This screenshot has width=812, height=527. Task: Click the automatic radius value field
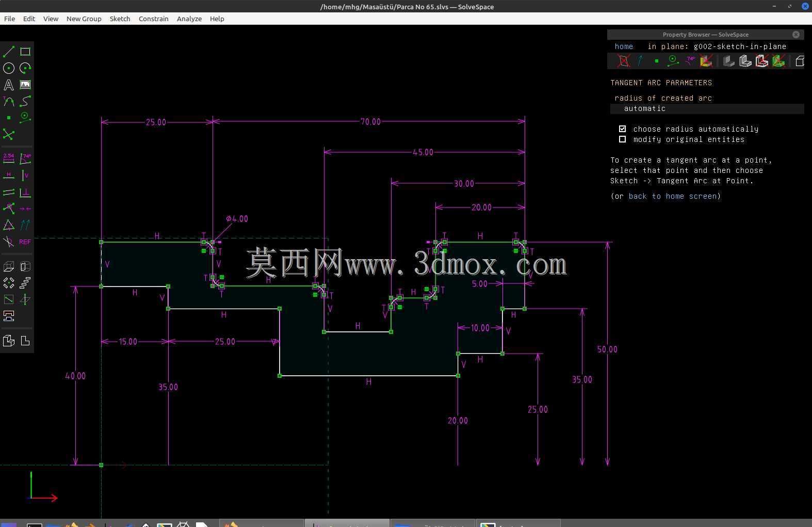point(707,108)
